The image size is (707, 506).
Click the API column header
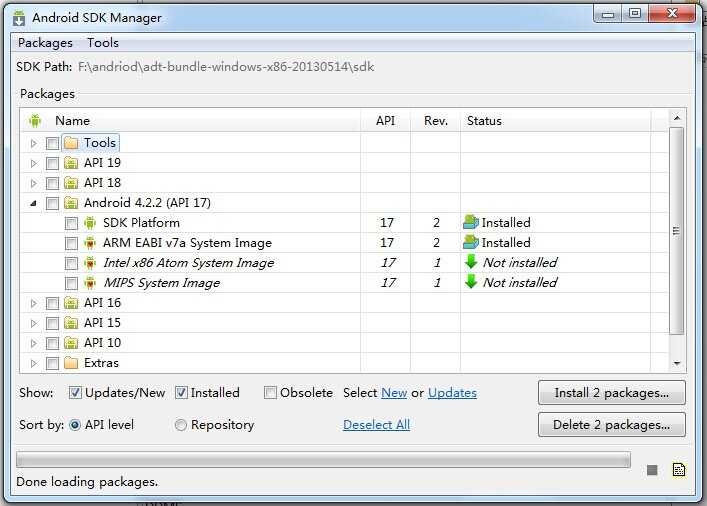point(386,120)
